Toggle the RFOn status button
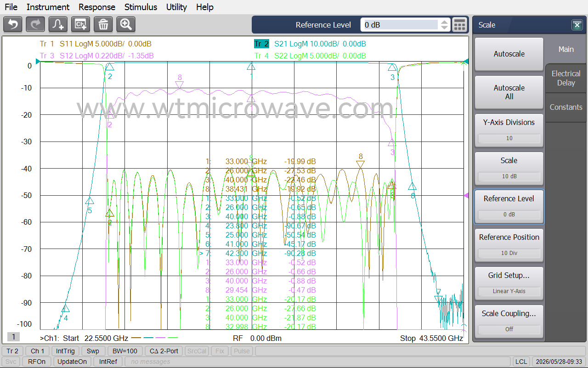 37,362
